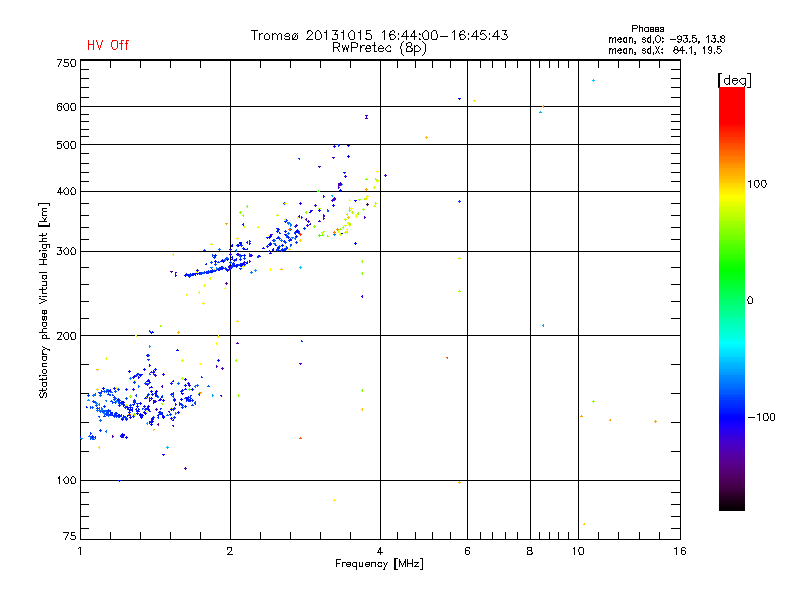Click the y-axis tick label '400'
Image resolution: width=800 pixels, height=600 pixels.
pyautogui.click(x=66, y=191)
